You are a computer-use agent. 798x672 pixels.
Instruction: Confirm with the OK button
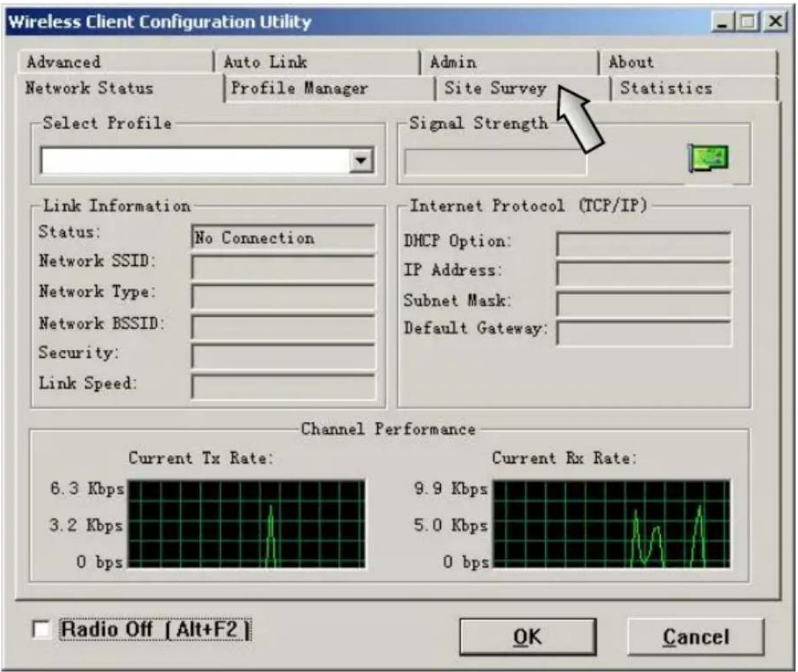(527, 637)
